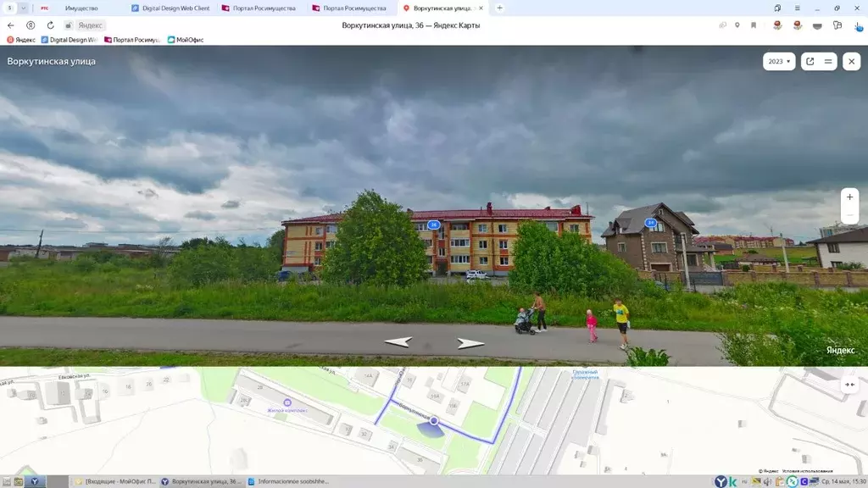Switch to the first Портал Росимущества tab
The height and width of the screenshot is (488, 868).
(x=260, y=8)
